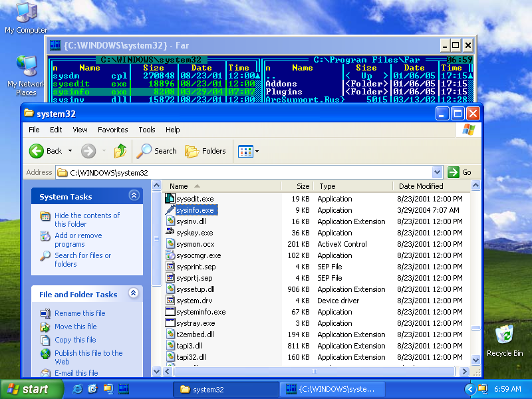
Task: Click the Move this file icon
Action: click(45, 327)
